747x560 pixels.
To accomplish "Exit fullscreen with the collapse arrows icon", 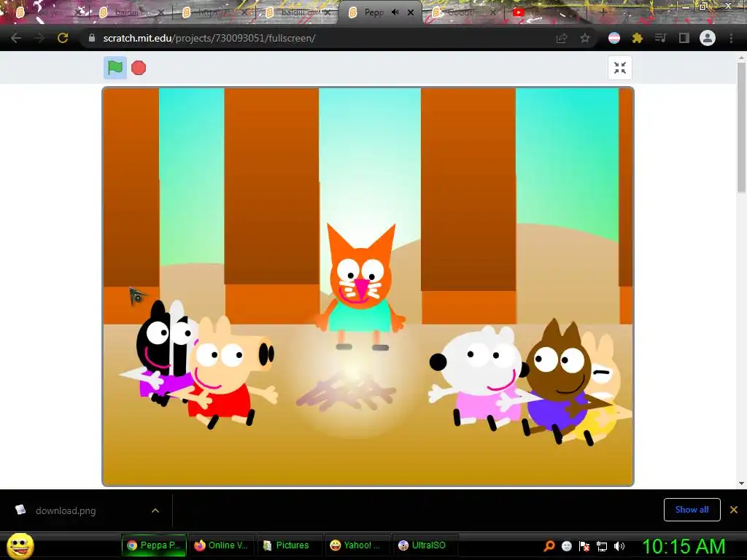I will click(x=620, y=68).
